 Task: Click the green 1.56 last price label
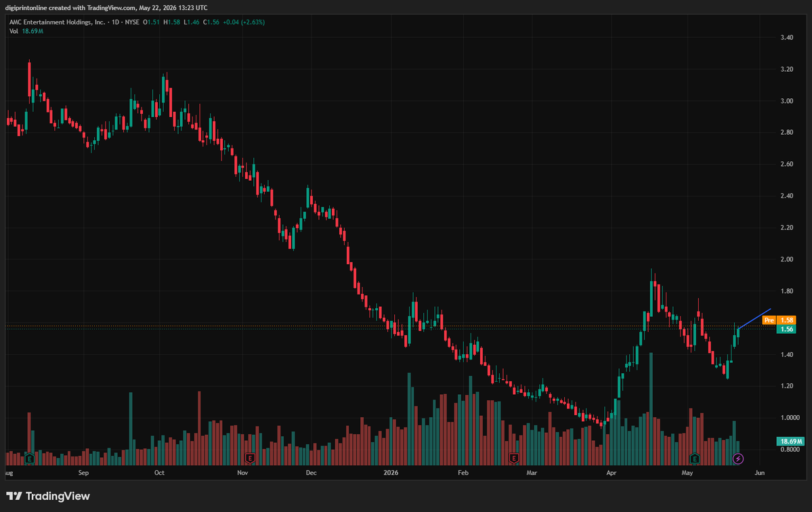786,329
